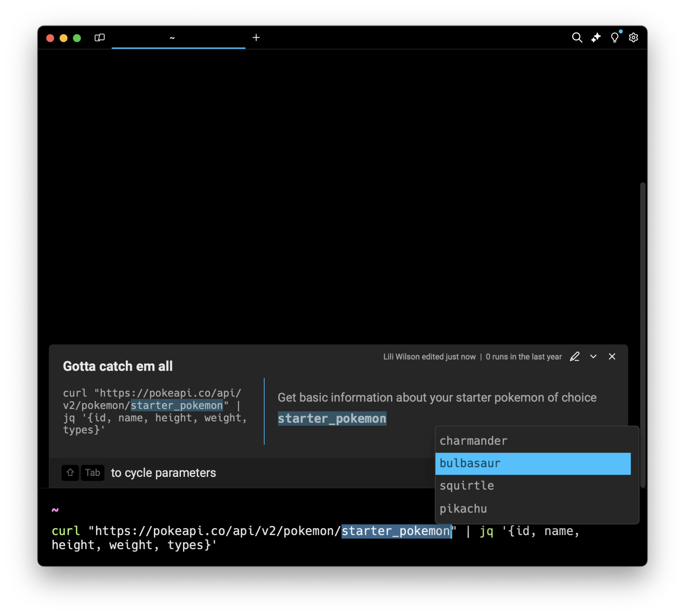Click the split pane icon
This screenshot has height=616, width=685.
pyautogui.click(x=99, y=37)
